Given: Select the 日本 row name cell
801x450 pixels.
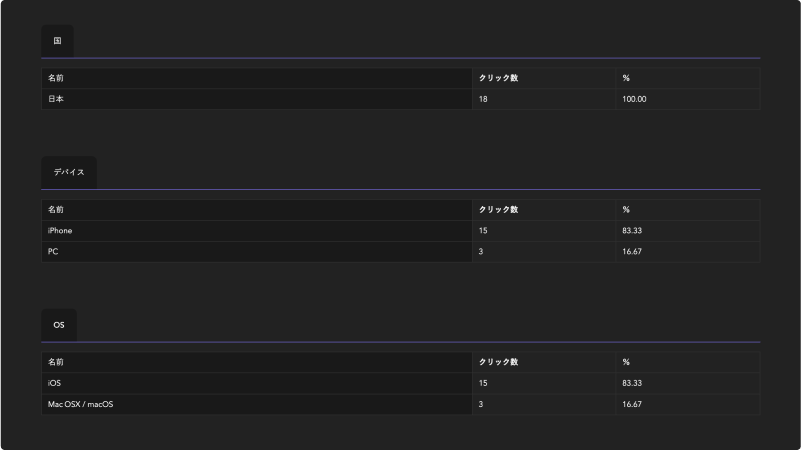Looking at the screenshot, I should (56, 99).
